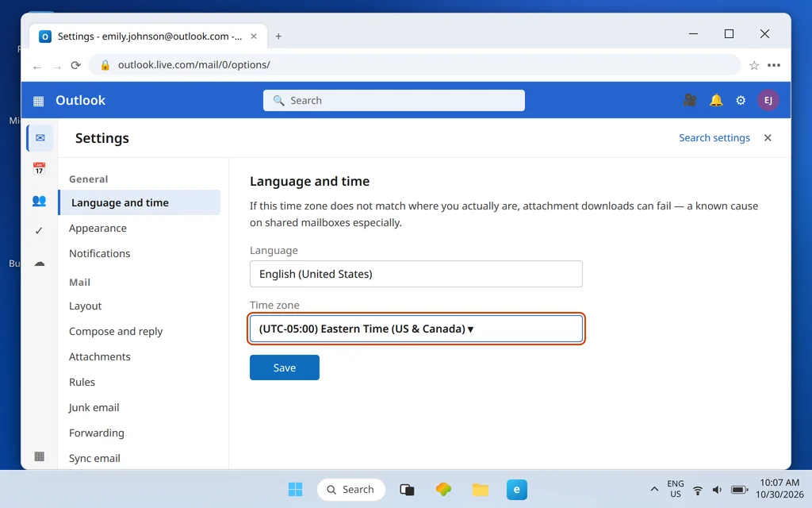Open the To Do checkmark icon
Viewport: 812px width, 508px height.
(39, 231)
